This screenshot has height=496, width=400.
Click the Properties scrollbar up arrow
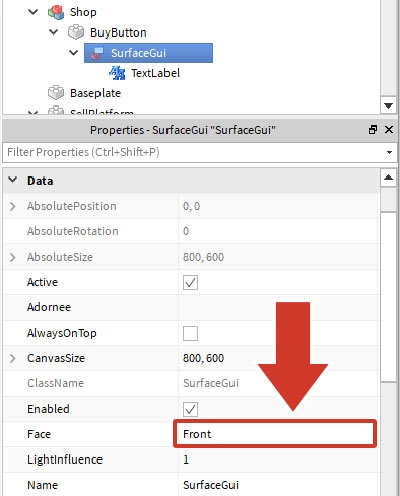(388, 178)
